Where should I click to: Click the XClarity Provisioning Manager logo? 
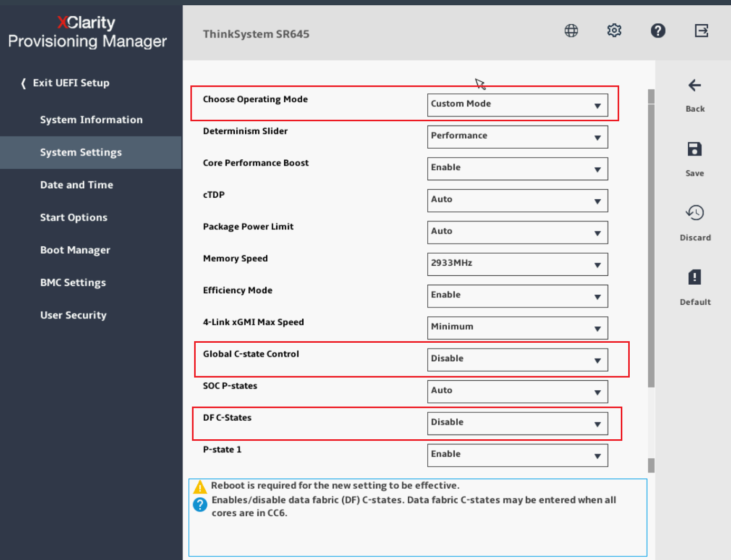pos(88,32)
